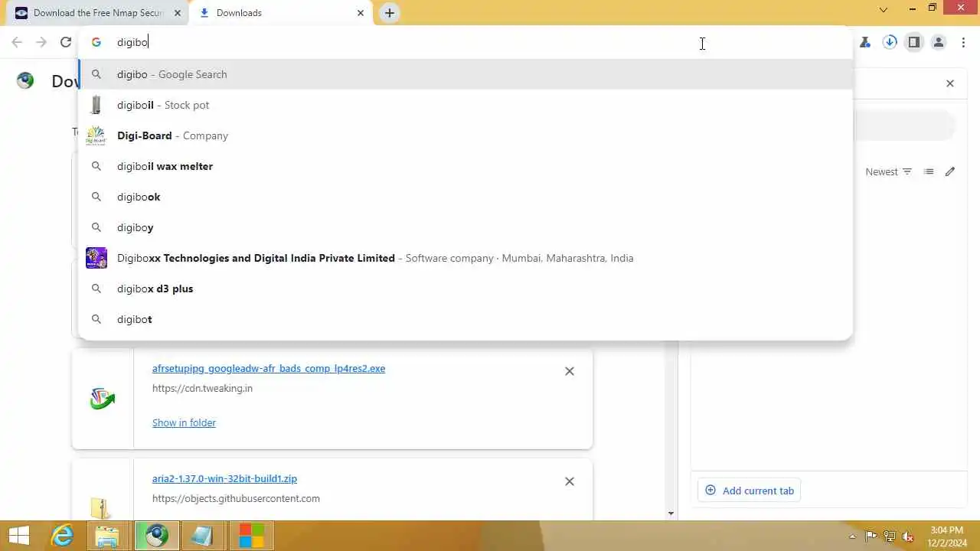
Task: Switch side panel list view icon
Action: pyautogui.click(x=929, y=171)
